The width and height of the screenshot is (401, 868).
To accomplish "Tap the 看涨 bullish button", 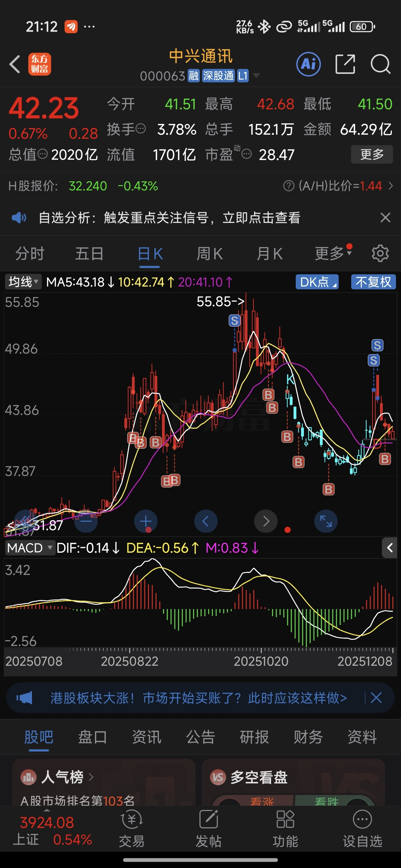I will point(262,801).
